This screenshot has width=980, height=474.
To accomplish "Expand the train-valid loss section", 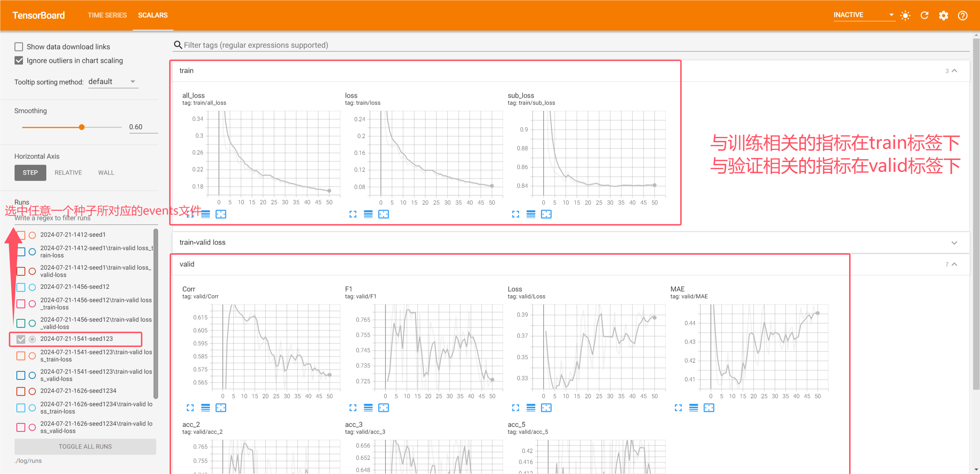I will click(x=954, y=243).
